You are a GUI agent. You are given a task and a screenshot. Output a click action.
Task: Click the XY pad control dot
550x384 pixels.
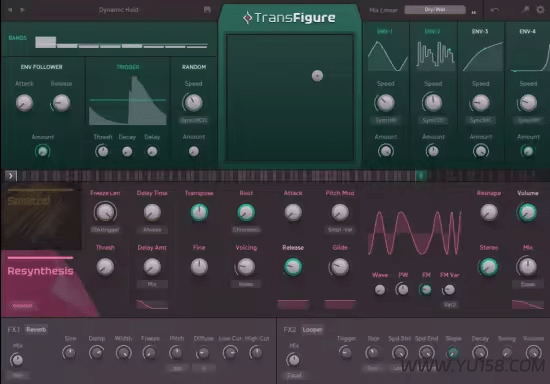coord(317,75)
